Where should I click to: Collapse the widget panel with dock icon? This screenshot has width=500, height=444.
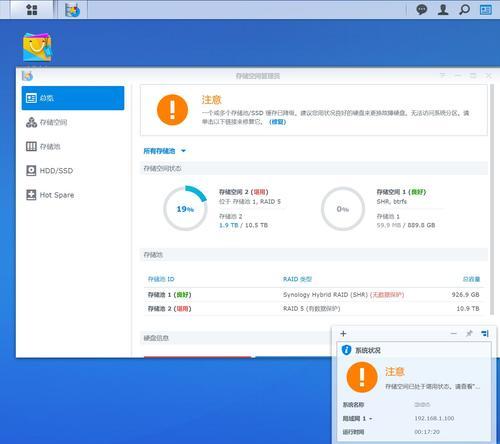click(485, 333)
